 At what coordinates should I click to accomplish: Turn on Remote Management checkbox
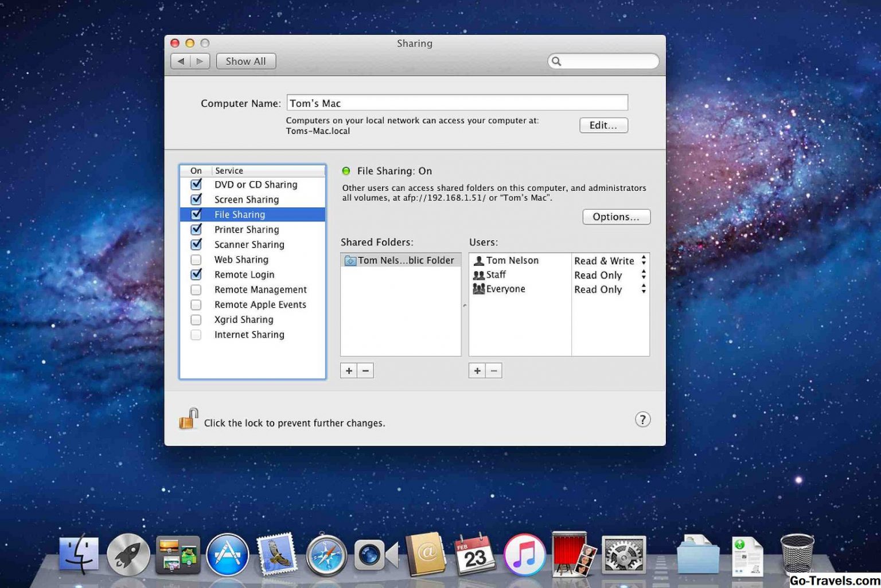196,290
